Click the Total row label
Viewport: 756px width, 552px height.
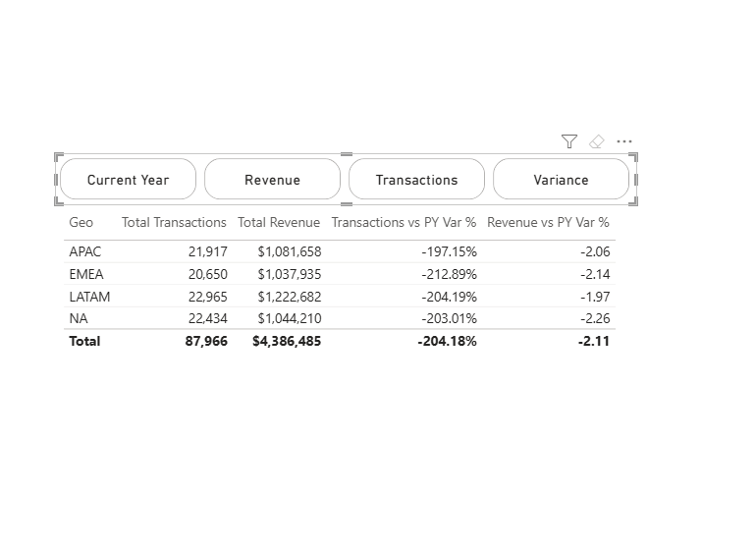[x=84, y=341]
